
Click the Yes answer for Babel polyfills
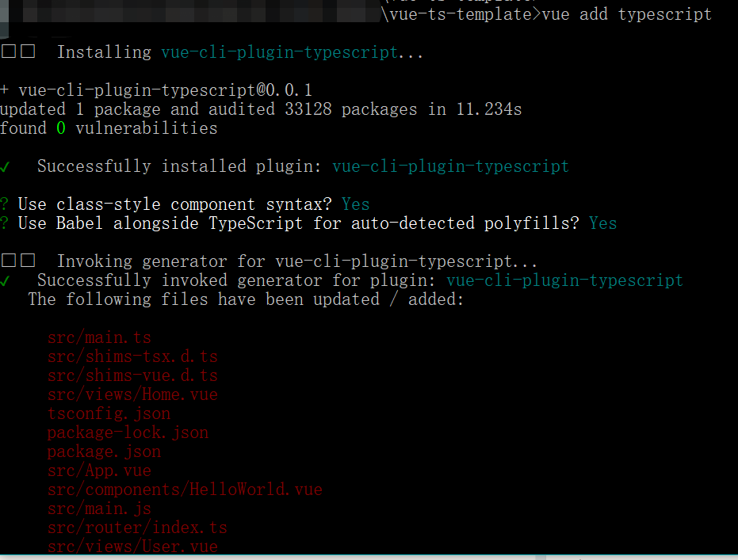pos(602,223)
